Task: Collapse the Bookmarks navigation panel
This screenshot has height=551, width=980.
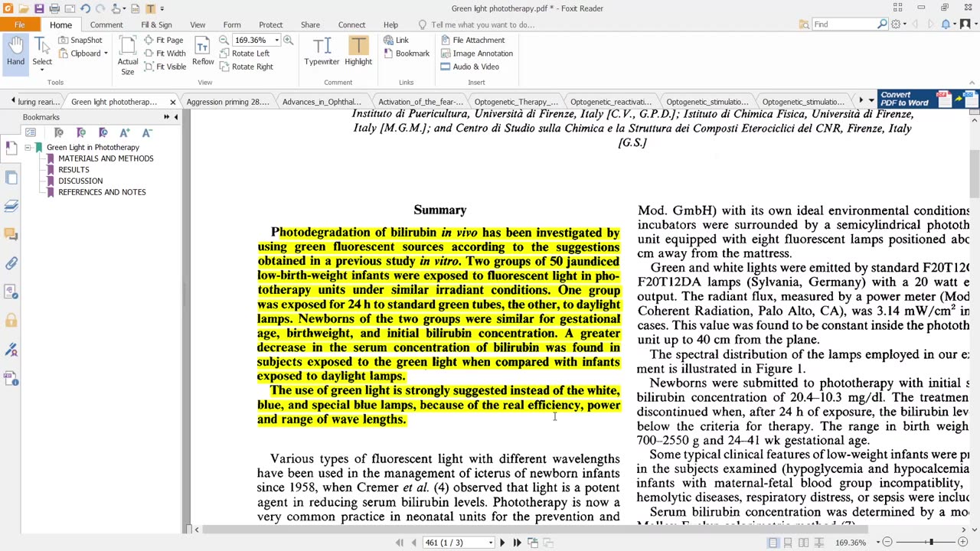Action: (175, 117)
